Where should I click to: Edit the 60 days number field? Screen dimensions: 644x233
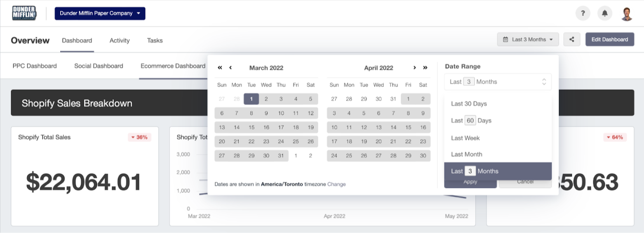pyautogui.click(x=470, y=121)
